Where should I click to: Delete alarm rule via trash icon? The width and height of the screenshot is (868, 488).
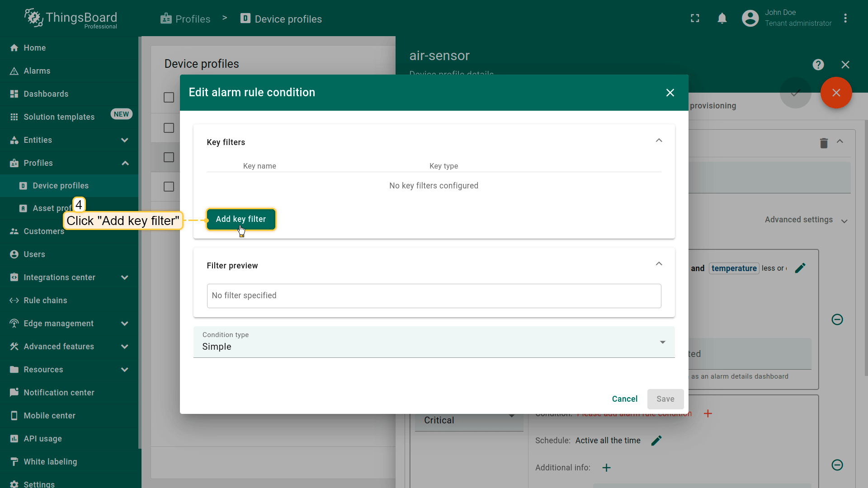click(824, 143)
